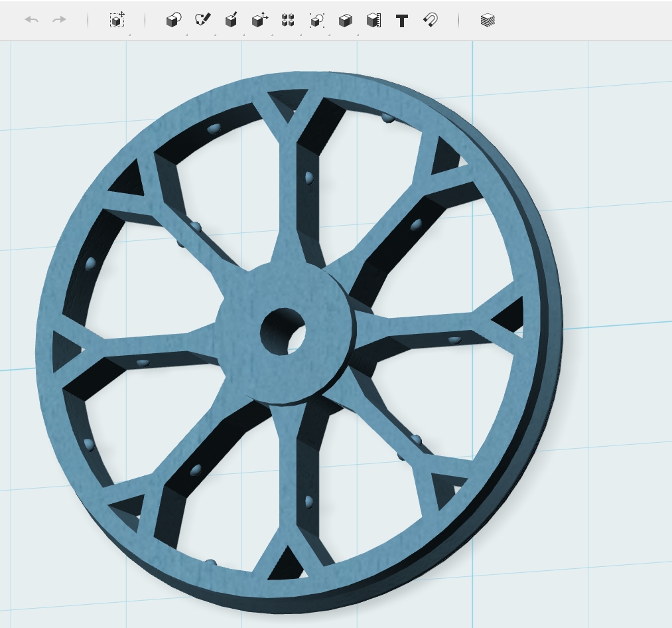Viewport: 672px width, 628px height.
Task: Click the Redo arrow icon
Action: [59, 20]
